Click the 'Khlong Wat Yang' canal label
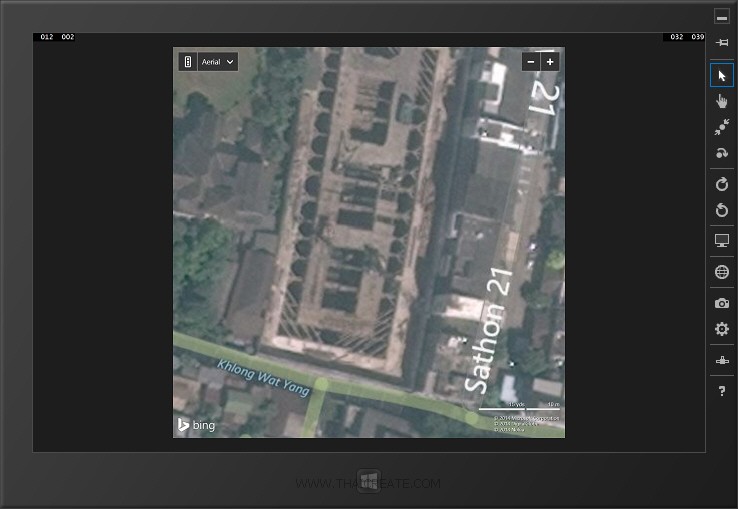Image resolution: width=738 pixels, height=509 pixels. [264, 377]
